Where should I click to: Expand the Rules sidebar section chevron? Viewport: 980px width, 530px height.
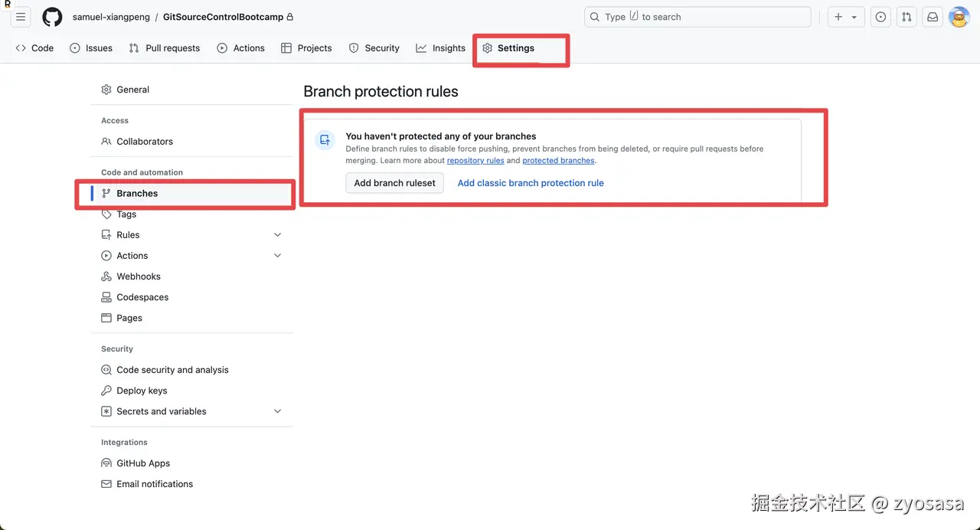278,235
